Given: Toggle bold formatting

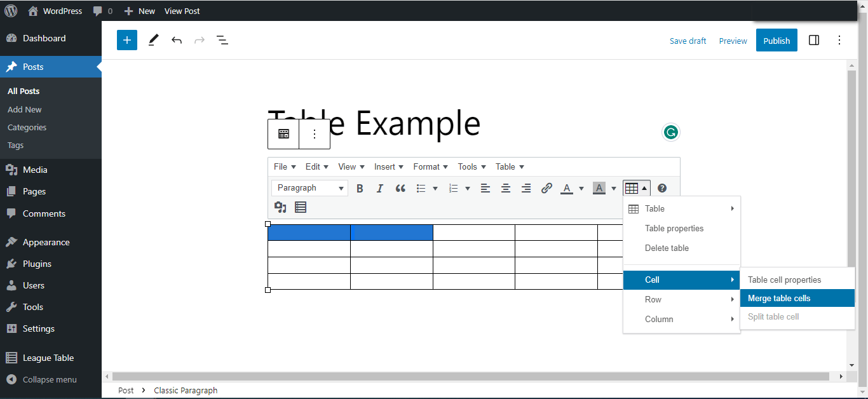Looking at the screenshot, I should click(x=360, y=187).
